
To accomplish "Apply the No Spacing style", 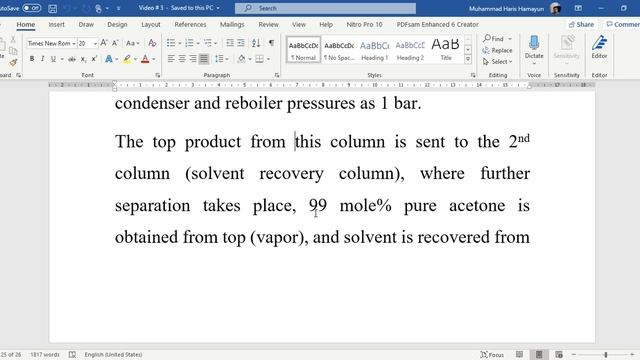I will (339, 49).
